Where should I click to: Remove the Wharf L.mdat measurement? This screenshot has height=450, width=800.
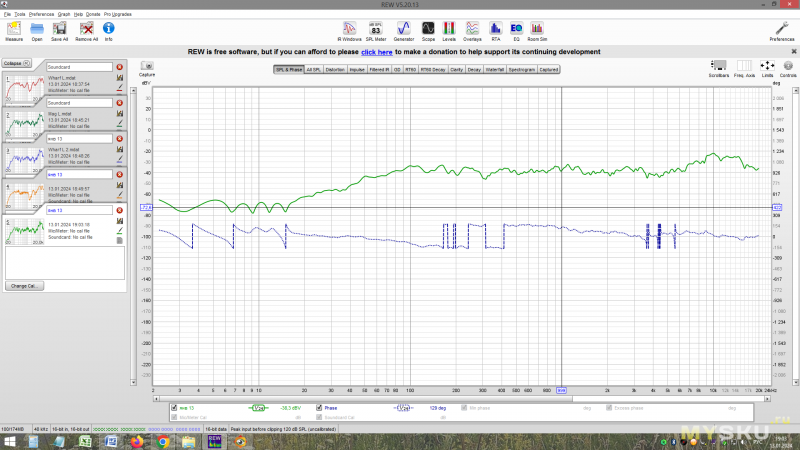coord(119,67)
